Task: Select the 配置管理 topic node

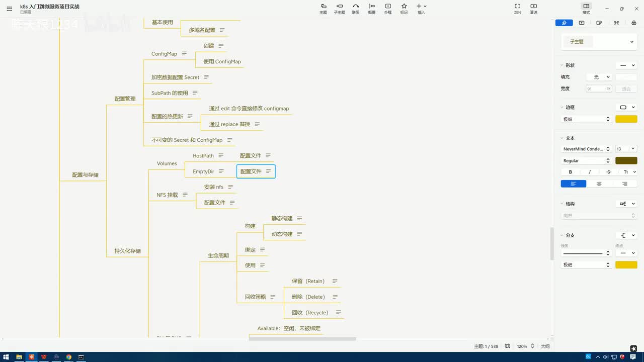Action: click(125, 99)
